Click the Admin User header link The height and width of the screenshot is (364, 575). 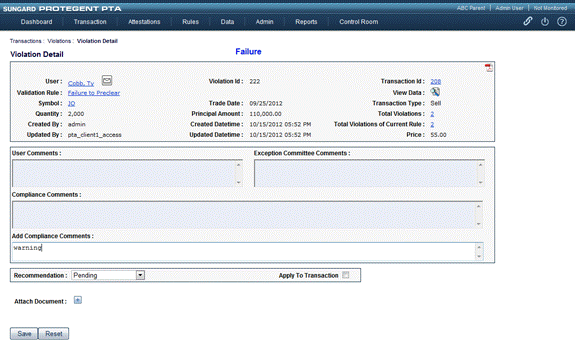tap(509, 8)
